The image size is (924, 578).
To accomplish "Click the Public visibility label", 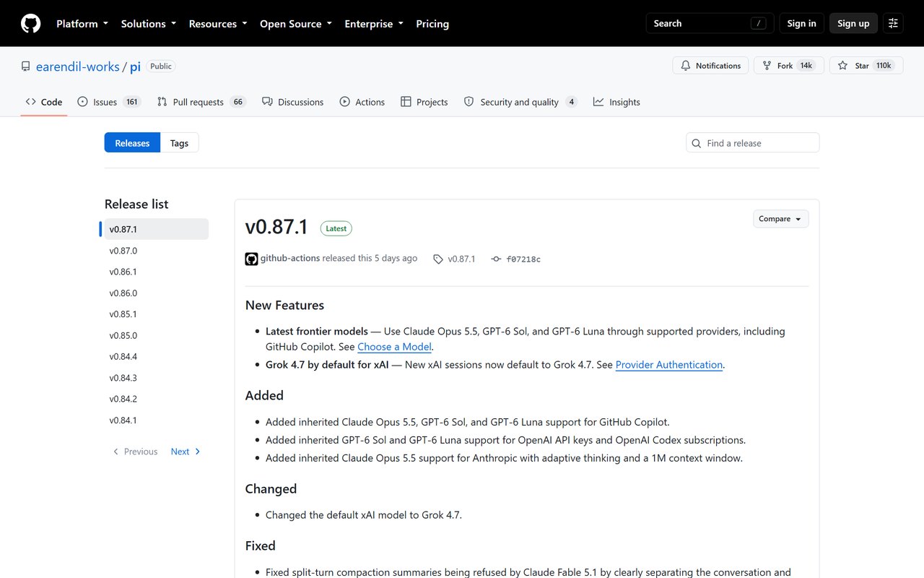I will tap(161, 66).
